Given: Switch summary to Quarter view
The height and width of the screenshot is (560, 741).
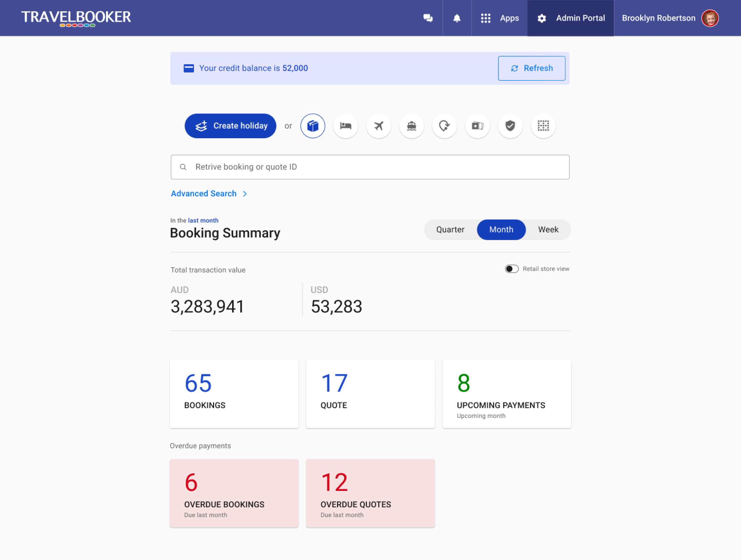Looking at the screenshot, I should pyautogui.click(x=450, y=230).
